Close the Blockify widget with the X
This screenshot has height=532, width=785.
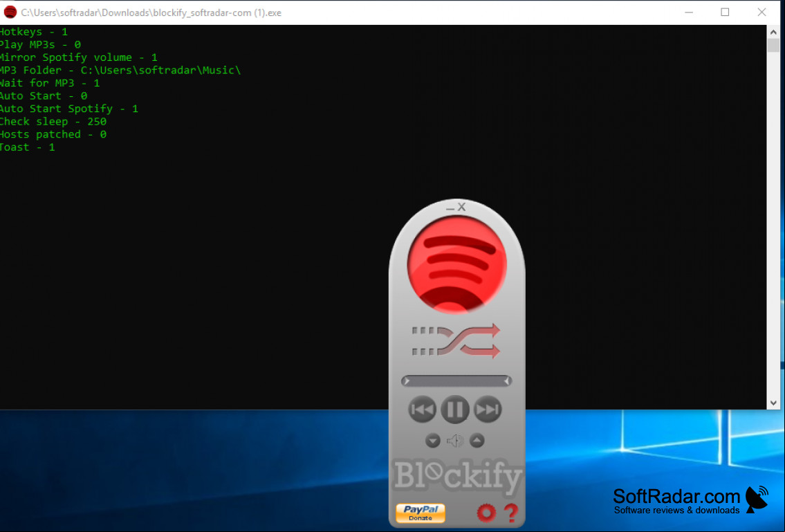coord(461,206)
